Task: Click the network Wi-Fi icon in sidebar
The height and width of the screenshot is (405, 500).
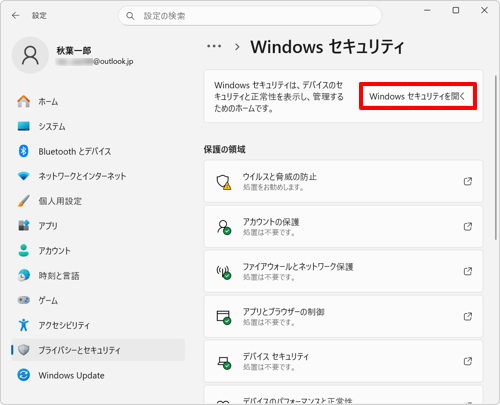Action: pyautogui.click(x=24, y=176)
